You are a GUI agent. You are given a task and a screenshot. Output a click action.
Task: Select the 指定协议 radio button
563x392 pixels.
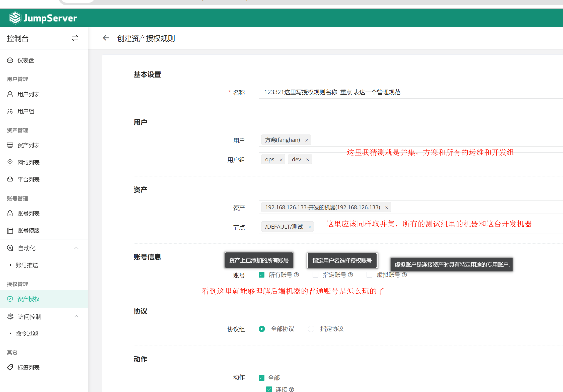tap(311, 329)
